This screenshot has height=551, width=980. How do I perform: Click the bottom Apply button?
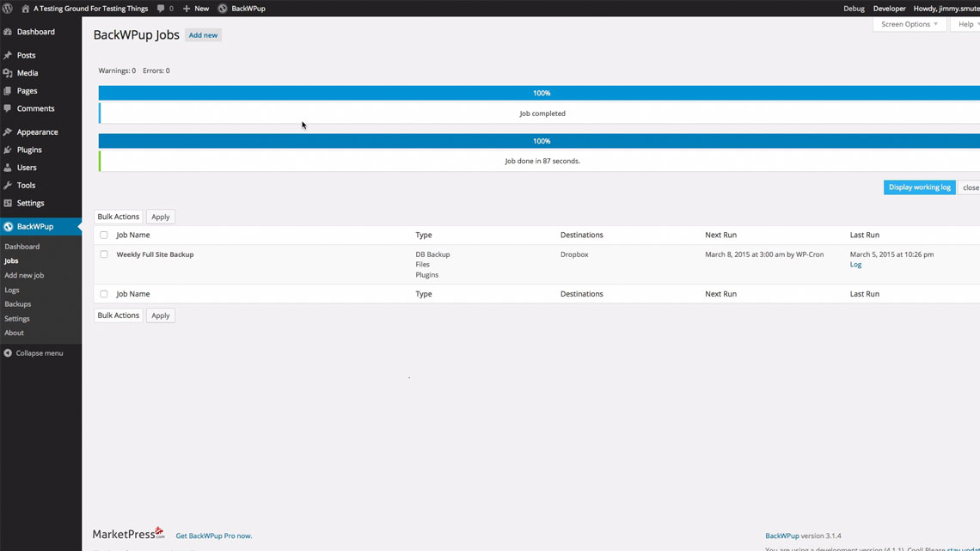[161, 315]
